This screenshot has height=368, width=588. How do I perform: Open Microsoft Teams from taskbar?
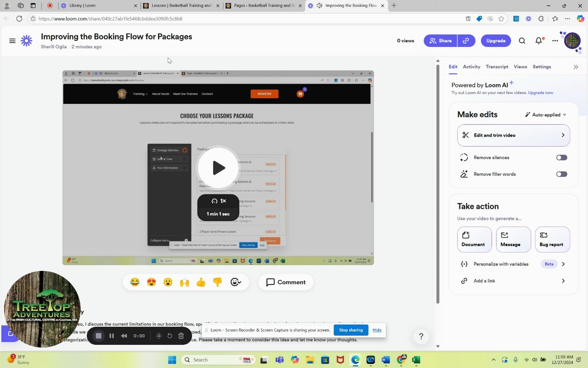point(279,360)
